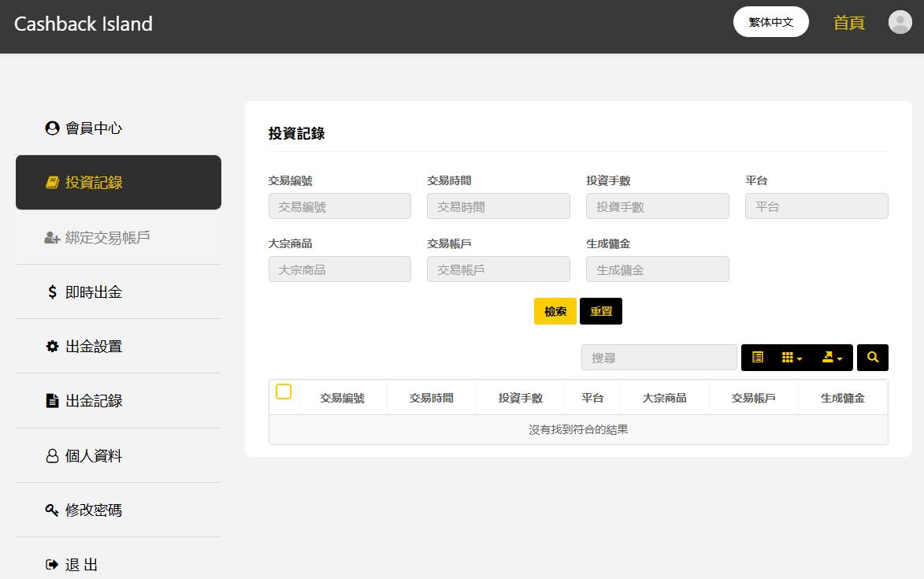Click the key icon beside 修改密碼
Image resolution: width=924 pixels, height=579 pixels.
click(x=52, y=510)
